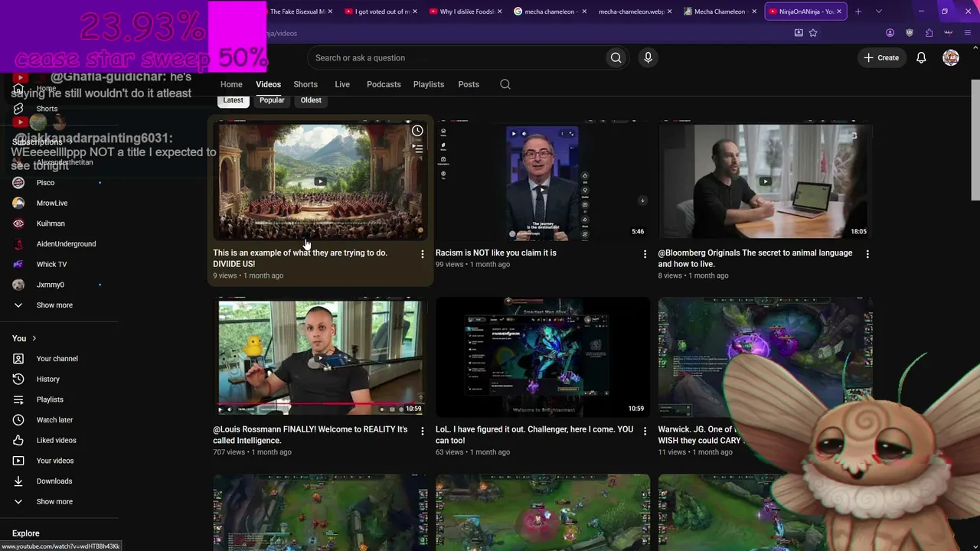Click the Create button
Image resolution: width=980 pixels, height=551 pixels.
tap(881, 57)
